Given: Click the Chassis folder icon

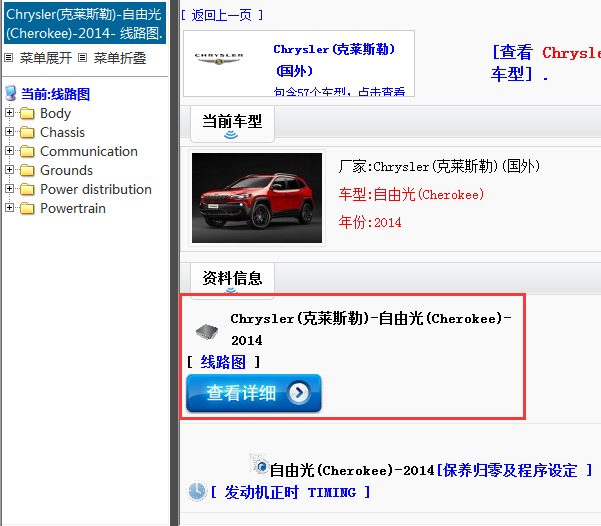Looking at the screenshot, I should pos(27,132).
